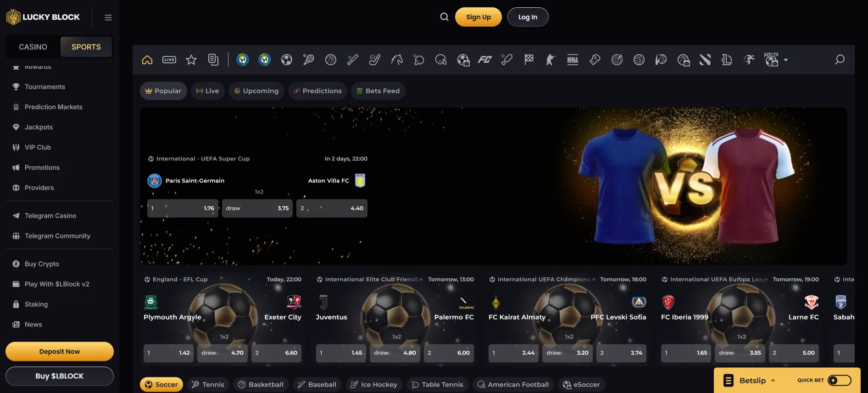Viewport: 868px width, 393px height.
Task: Select the Counter-Strike shooter icon
Action: click(551, 60)
